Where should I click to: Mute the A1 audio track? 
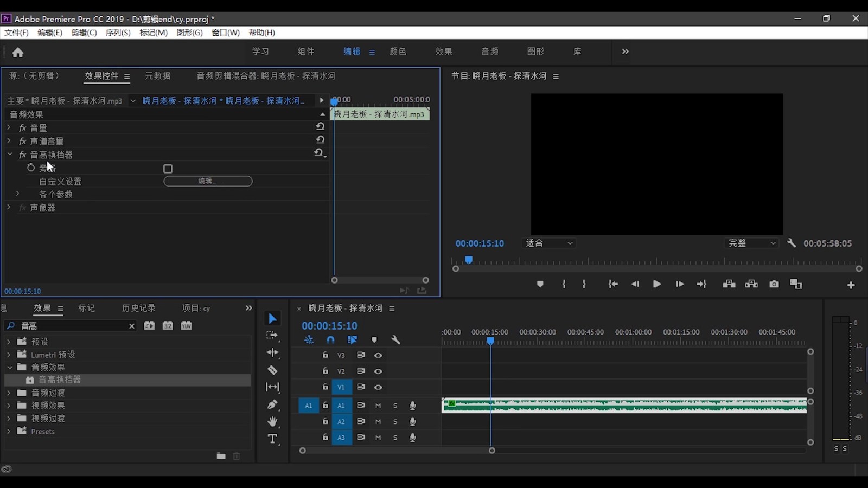(x=378, y=406)
